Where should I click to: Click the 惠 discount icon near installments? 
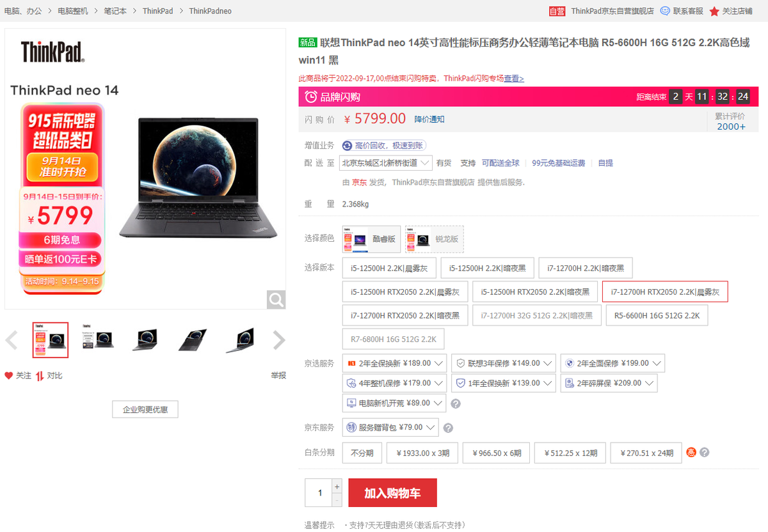(x=691, y=452)
